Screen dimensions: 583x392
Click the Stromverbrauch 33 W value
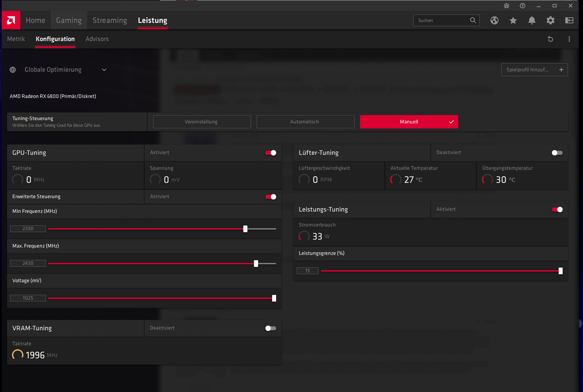321,236
